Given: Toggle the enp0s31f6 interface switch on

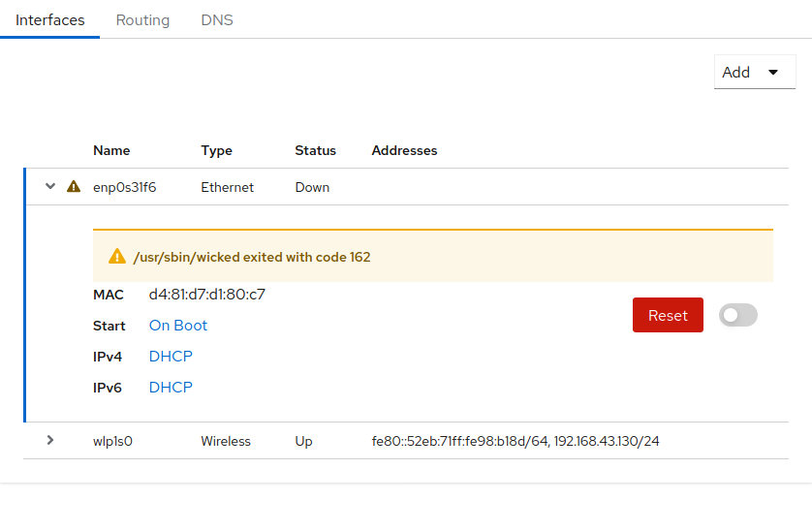Looking at the screenshot, I should [737, 315].
